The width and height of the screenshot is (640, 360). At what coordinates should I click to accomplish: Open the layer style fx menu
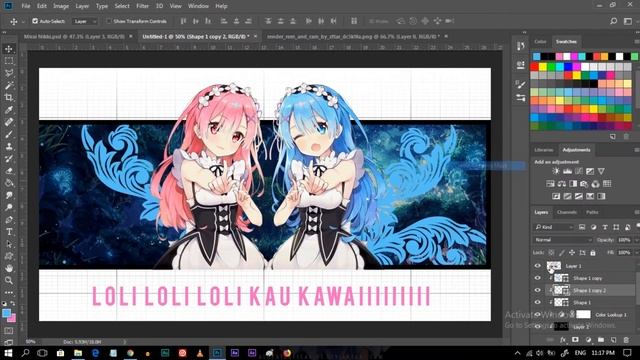click(563, 340)
